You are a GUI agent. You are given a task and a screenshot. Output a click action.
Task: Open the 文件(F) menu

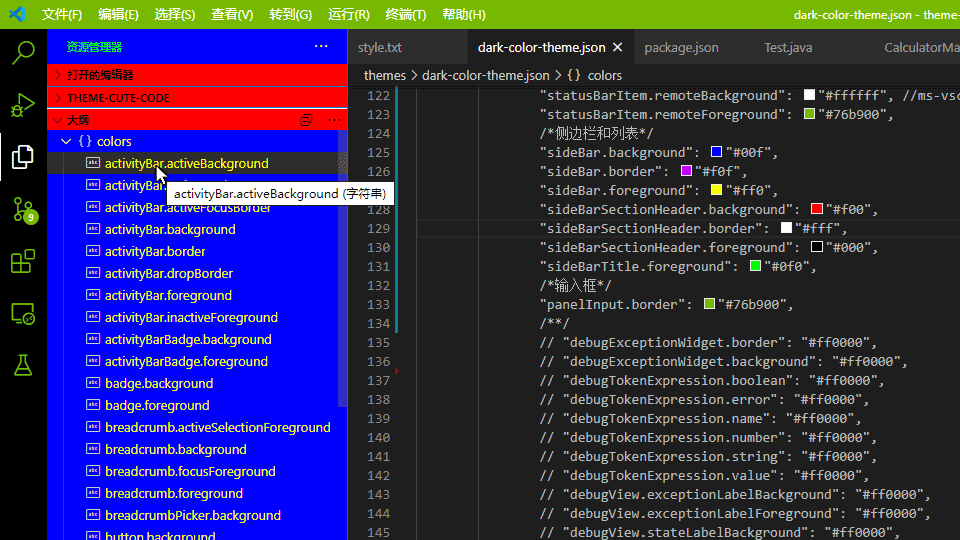click(x=62, y=14)
